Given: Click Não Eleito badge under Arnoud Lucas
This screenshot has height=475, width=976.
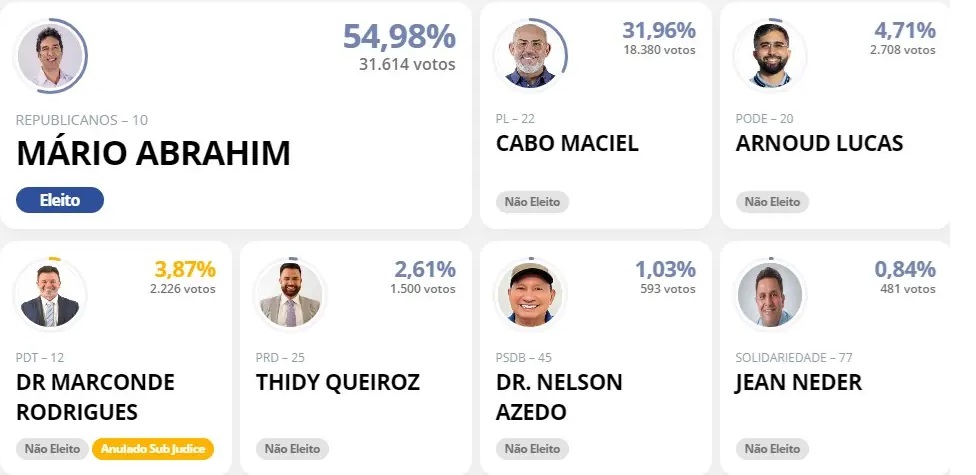Looking at the screenshot, I should tap(772, 202).
